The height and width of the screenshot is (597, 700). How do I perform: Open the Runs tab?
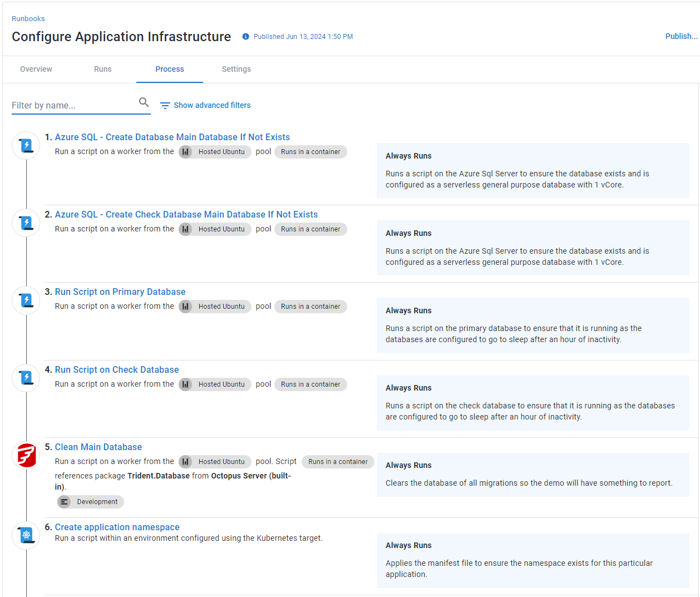click(102, 69)
